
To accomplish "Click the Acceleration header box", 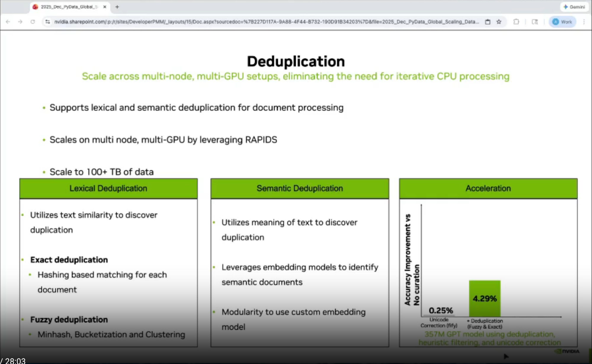I will (488, 188).
